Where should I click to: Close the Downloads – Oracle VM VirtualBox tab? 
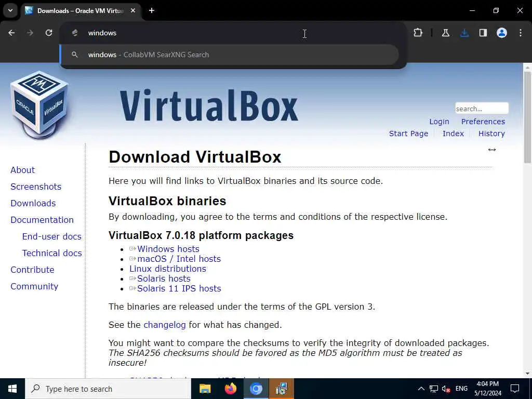133,10
